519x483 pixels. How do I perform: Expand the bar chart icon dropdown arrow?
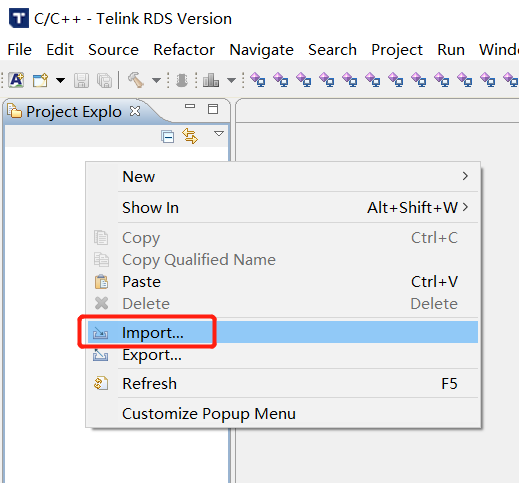[231, 80]
